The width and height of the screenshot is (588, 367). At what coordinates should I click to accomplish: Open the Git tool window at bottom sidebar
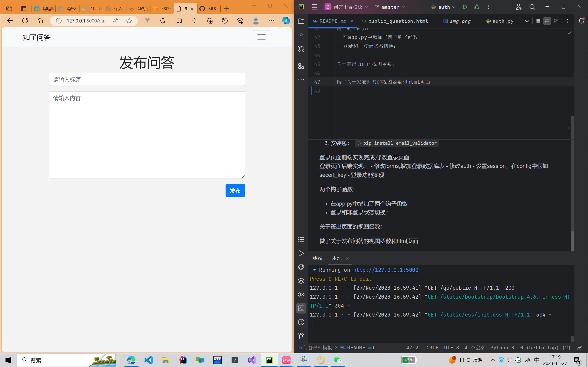click(x=301, y=336)
